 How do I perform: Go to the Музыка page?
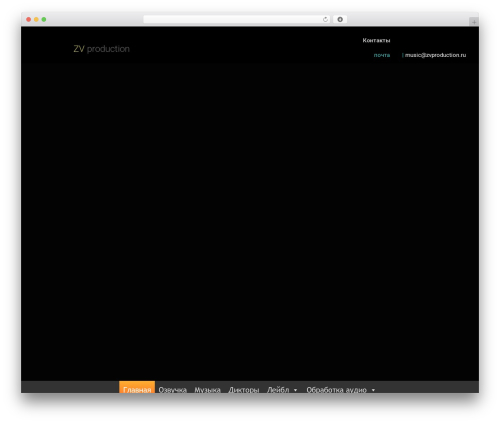208,389
